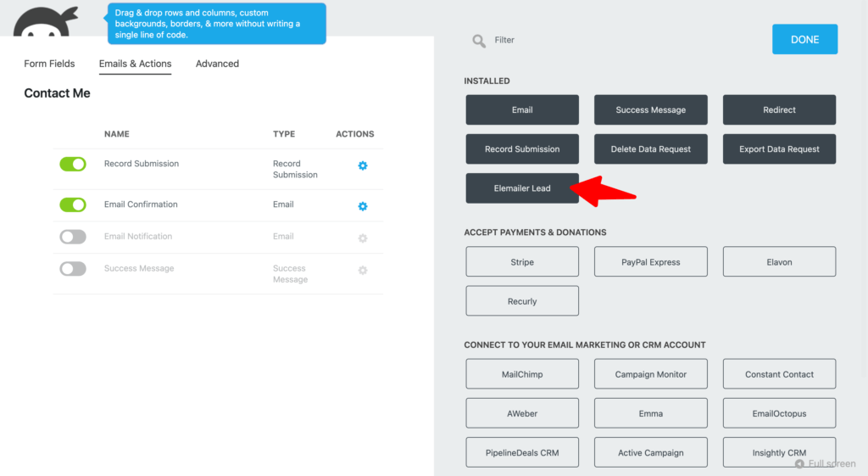Choose the Recurly payment action
868x476 pixels.
pyautogui.click(x=522, y=301)
